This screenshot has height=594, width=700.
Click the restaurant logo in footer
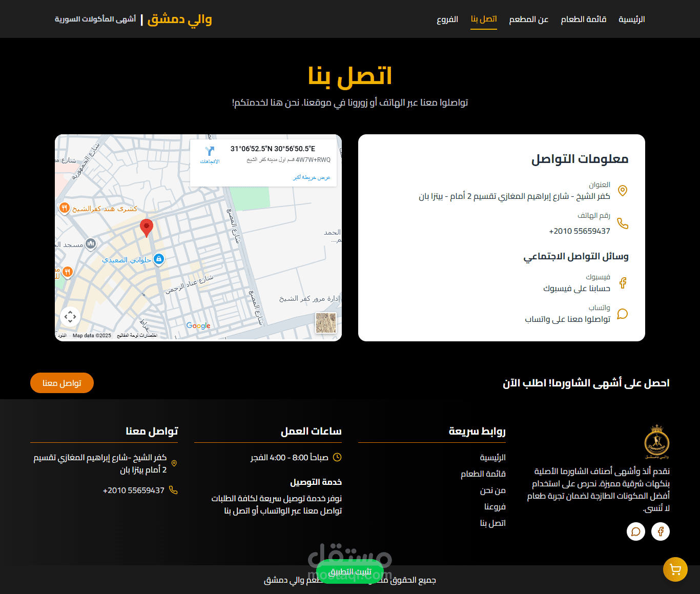click(657, 442)
